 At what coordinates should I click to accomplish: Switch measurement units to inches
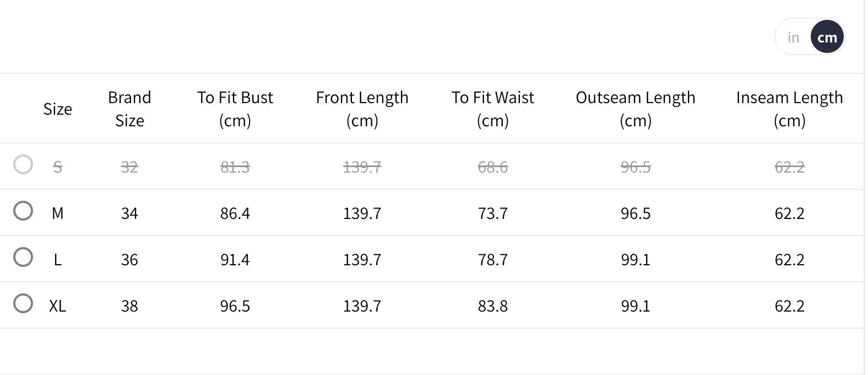(793, 37)
